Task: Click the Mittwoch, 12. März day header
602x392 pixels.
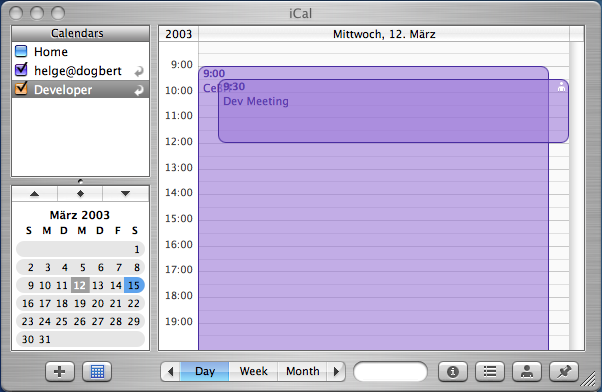Action: pos(384,34)
